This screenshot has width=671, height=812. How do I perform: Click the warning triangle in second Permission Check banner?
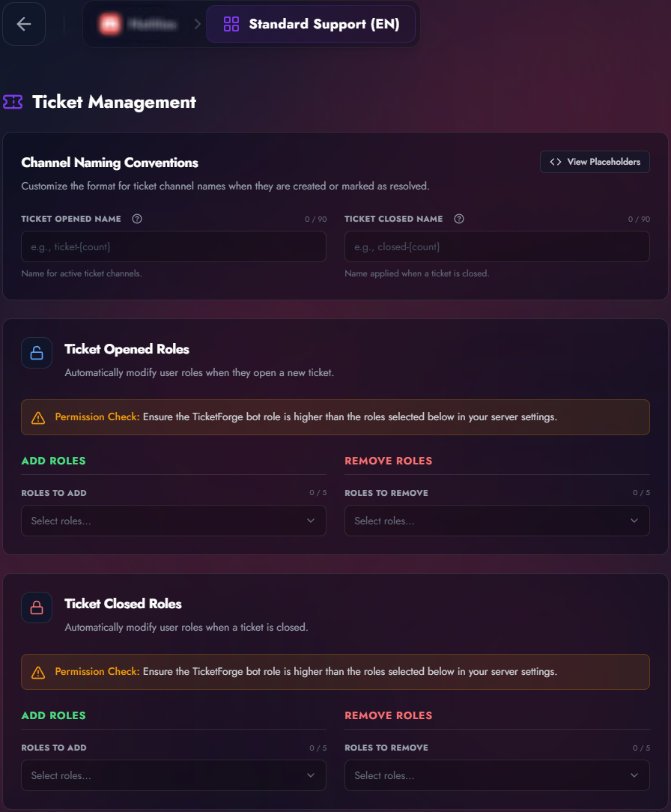[x=38, y=672]
